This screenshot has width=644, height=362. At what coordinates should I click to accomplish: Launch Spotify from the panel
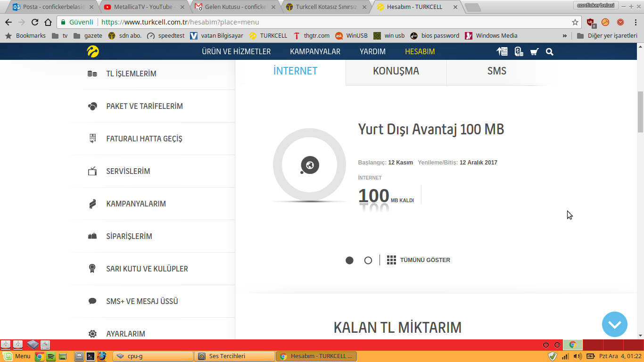[51, 356]
